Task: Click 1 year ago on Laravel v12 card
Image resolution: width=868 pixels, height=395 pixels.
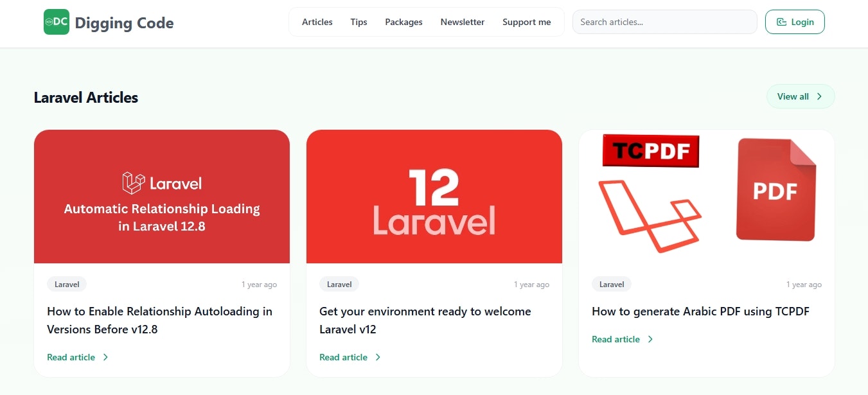Action: [531, 285]
